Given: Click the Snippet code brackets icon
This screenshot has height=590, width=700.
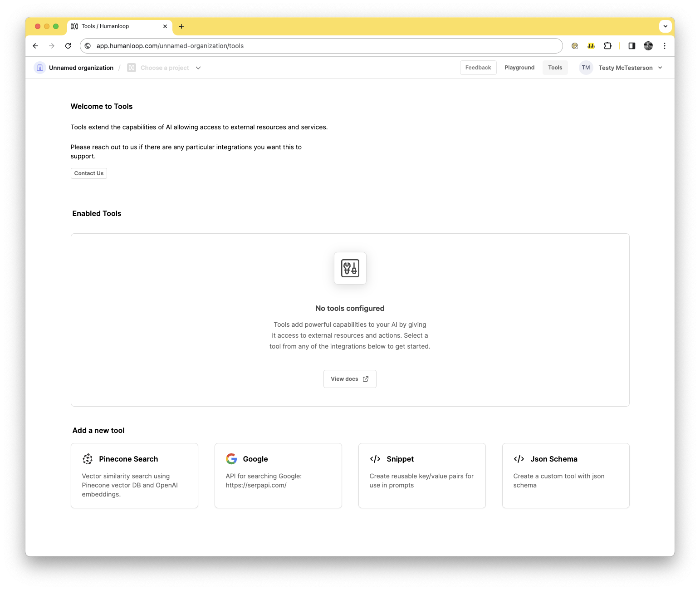Looking at the screenshot, I should pos(375,459).
